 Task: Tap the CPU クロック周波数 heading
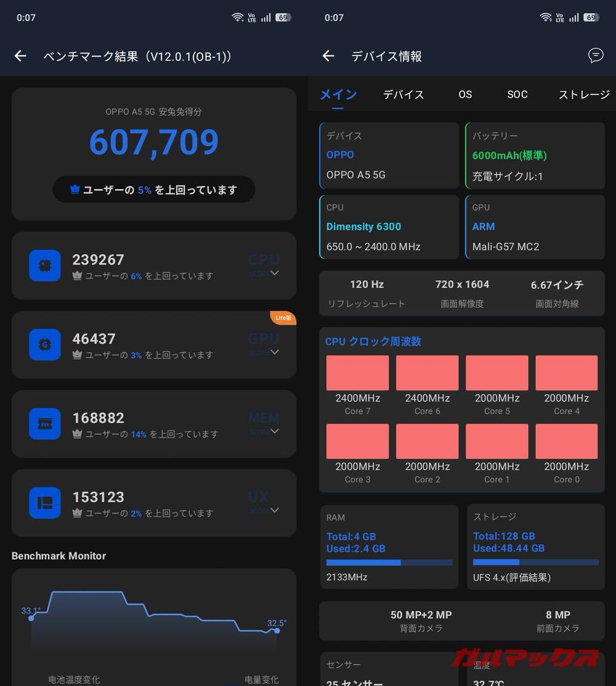coord(373,341)
